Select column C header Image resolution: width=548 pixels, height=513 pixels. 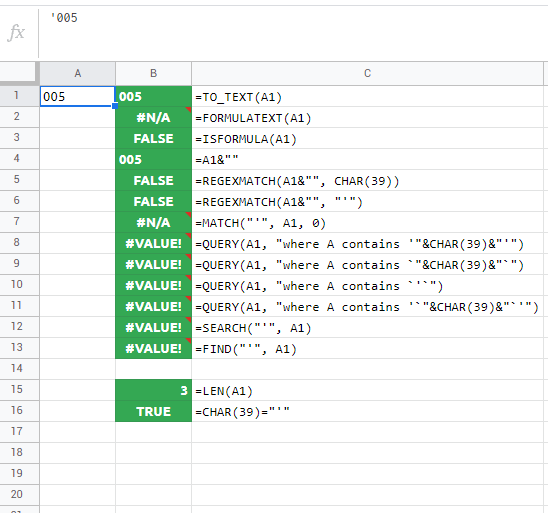click(x=367, y=73)
